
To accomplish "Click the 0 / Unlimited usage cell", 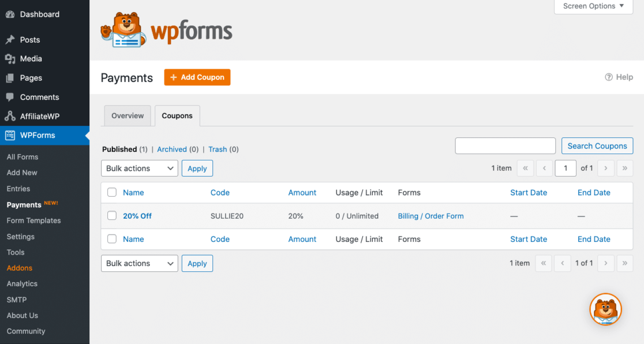I will (357, 216).
